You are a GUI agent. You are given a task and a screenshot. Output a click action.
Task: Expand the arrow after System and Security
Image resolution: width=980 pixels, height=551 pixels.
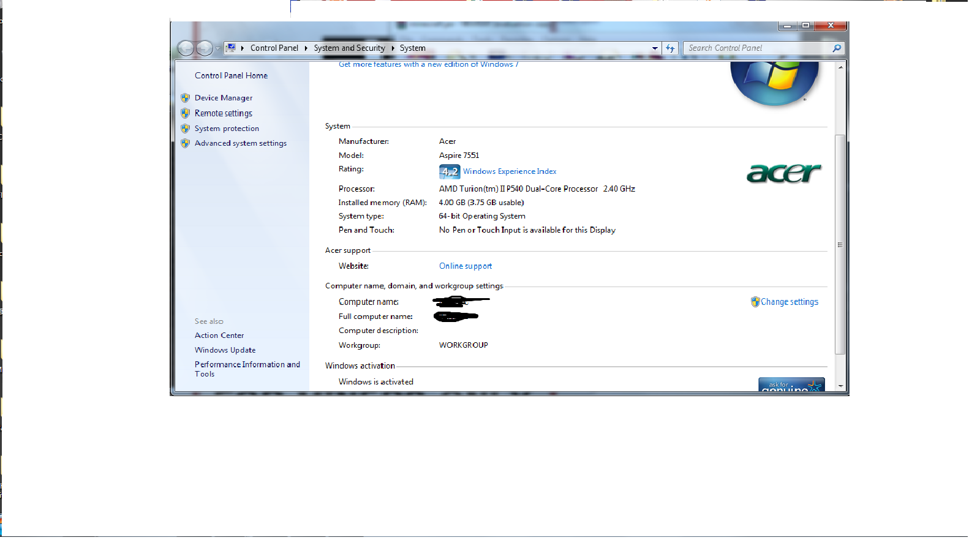click(x=393, y=48)
